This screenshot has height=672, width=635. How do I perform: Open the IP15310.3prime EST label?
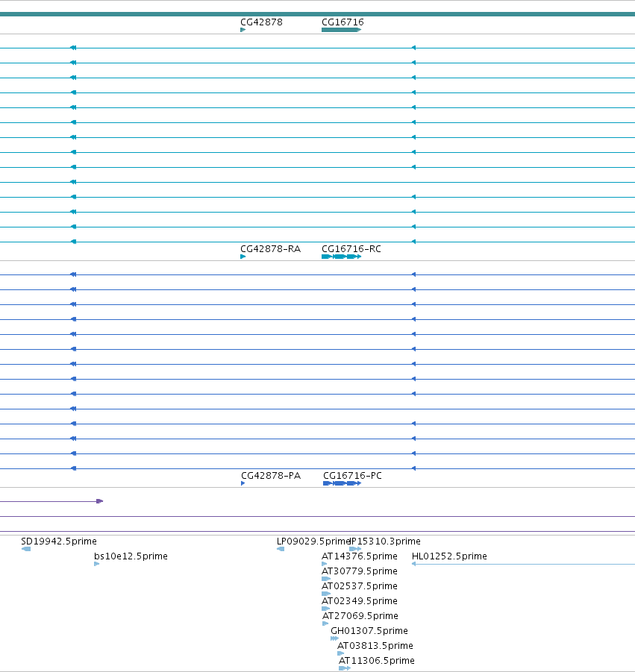[386, 541]
